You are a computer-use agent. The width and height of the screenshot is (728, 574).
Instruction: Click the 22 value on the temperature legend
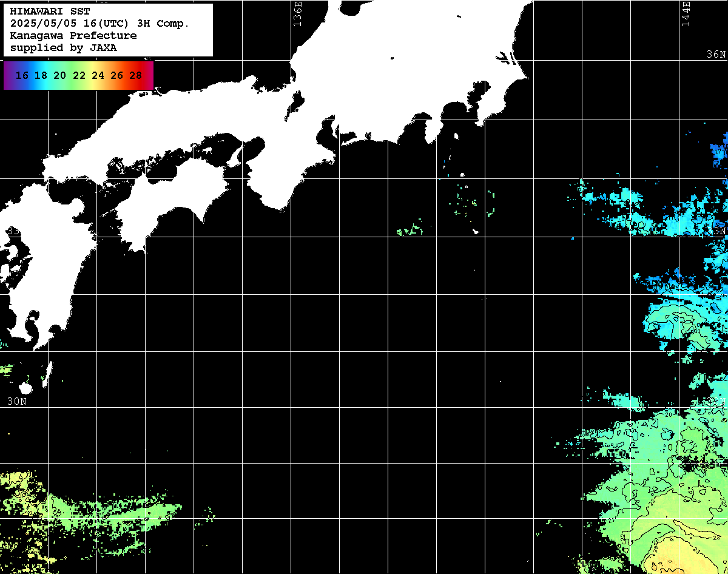point(79,75)
